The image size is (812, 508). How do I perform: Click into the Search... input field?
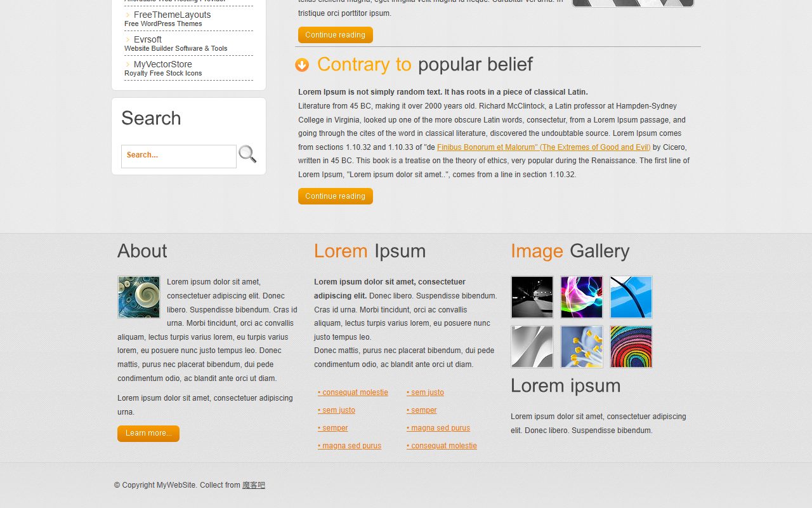tap(179, 156)
